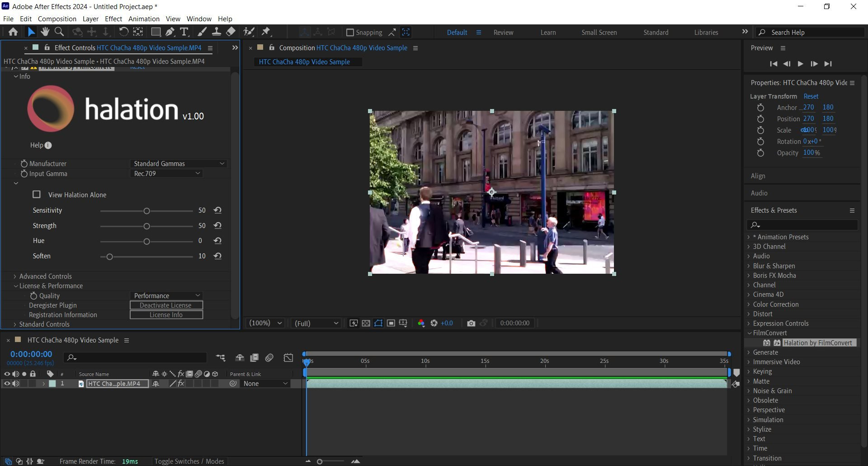Select the Puppet Pin tool

coord(266,32)
